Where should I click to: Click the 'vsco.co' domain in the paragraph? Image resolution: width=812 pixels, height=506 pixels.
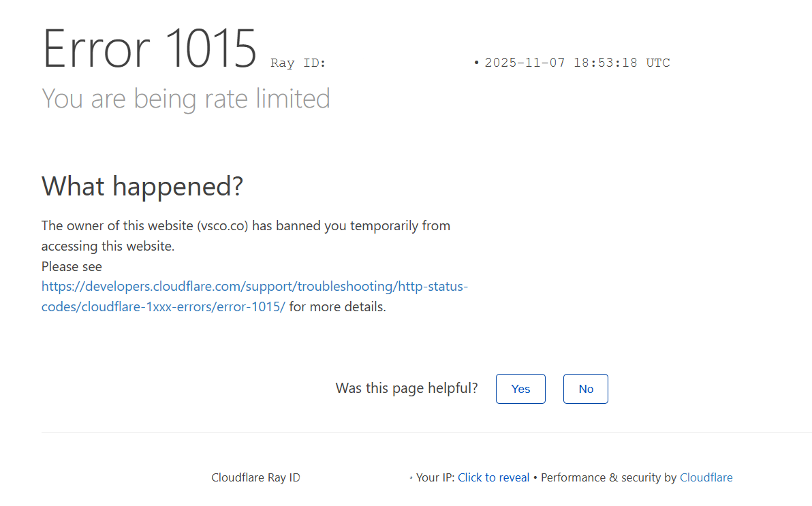(x=223, y=225)
